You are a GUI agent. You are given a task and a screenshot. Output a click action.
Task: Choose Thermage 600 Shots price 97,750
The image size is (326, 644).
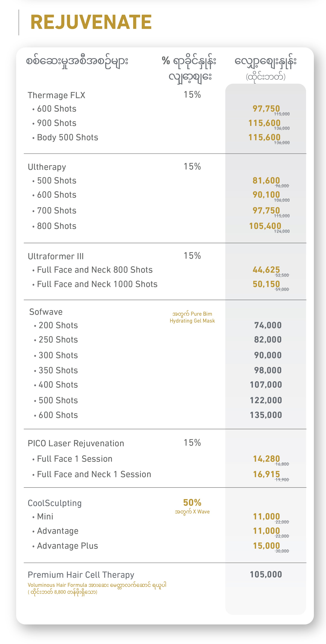point(266,109)
